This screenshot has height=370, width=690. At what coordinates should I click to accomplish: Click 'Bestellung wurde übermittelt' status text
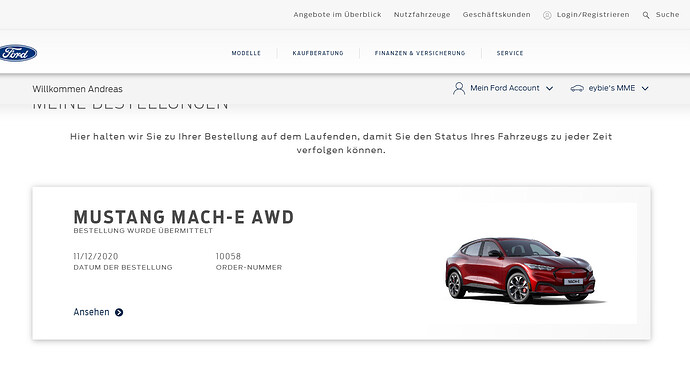tap(143, 231)
